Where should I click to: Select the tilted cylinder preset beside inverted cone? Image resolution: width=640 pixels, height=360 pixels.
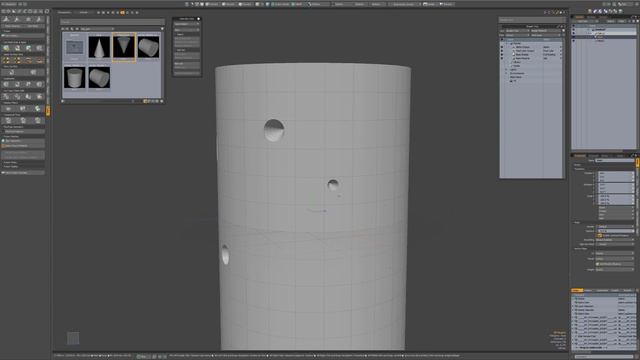coord(148,47)
